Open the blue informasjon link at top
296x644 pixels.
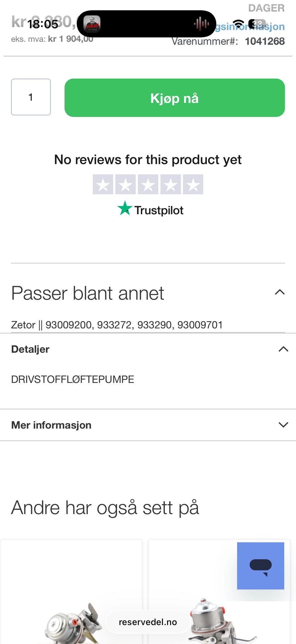coord(250,27)
